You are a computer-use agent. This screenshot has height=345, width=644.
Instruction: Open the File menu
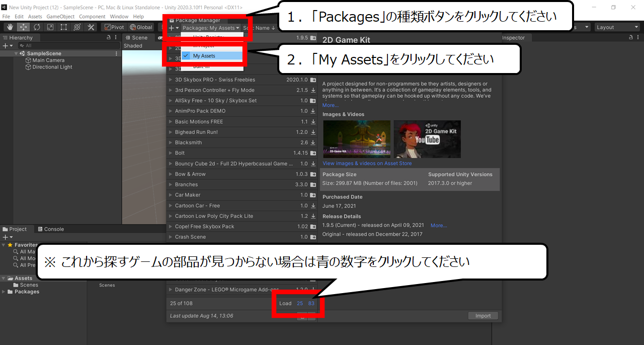(x=6, y=17)
